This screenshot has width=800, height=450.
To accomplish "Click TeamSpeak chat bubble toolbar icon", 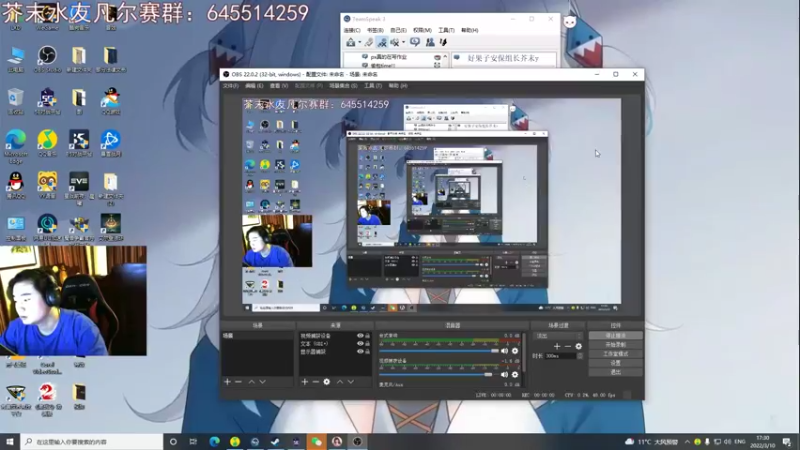I will coord(415,42).
